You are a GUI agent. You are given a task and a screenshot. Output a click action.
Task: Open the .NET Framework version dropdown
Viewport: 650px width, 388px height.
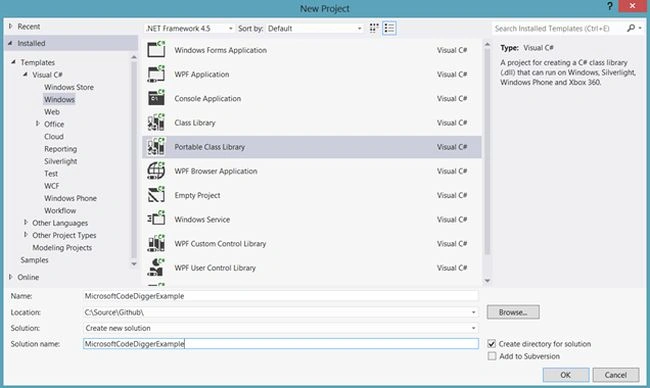230,29
